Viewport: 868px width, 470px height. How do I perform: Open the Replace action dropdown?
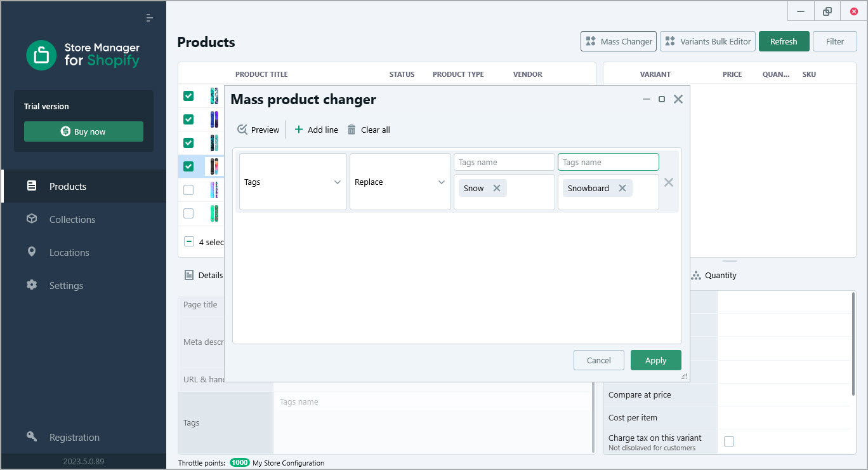point(400,182)
